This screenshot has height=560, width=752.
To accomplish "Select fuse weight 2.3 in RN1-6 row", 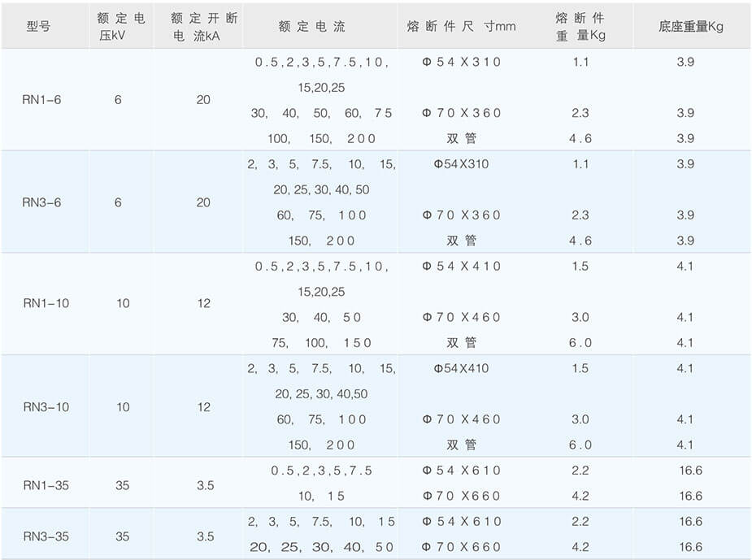I will (580, 113).
